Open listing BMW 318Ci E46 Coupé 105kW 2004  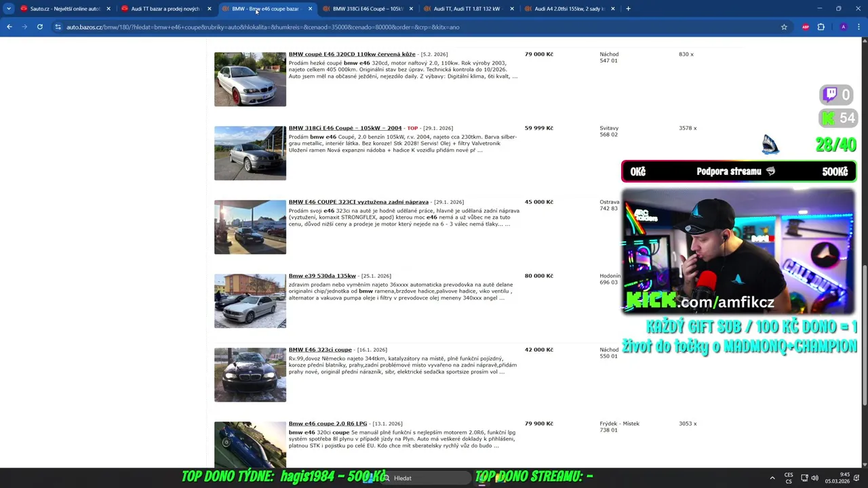pyautogui.click(x=345, y=128)
